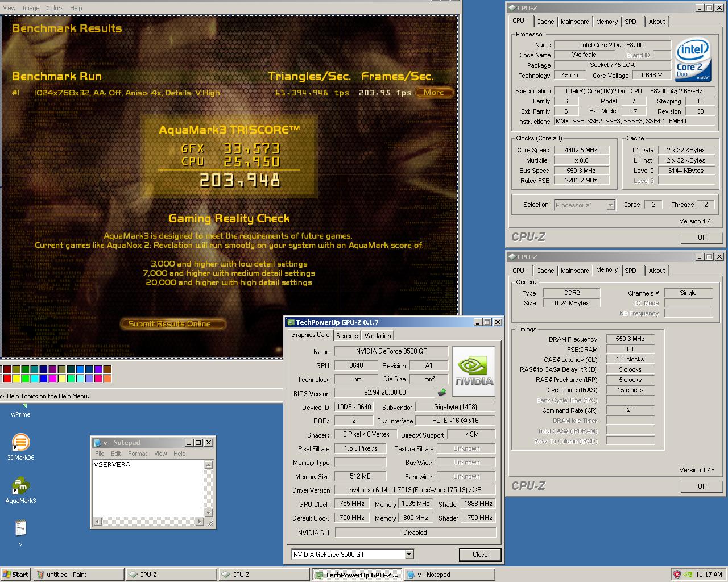Select the Graphics Card tab in GPU-Z
The height and width of the screenshot is (582, 728).
click(311, 335)
